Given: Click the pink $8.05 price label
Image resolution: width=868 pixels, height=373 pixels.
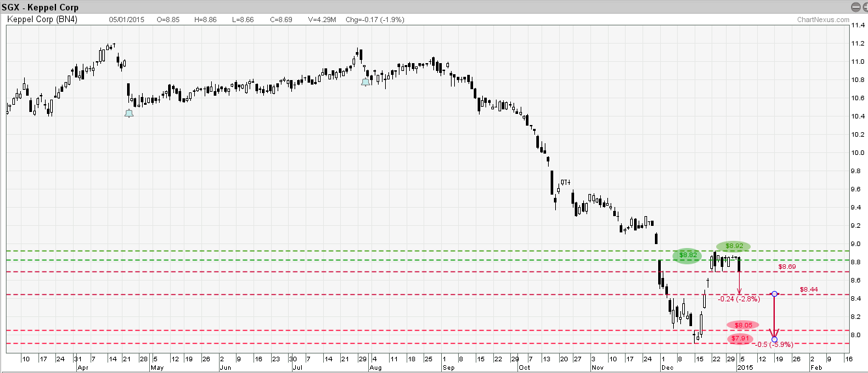Looking at the screenshot, I should point(743,325).
